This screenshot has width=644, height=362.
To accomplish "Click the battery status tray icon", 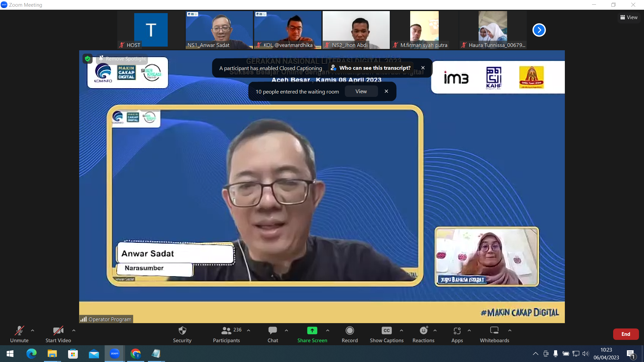I will point(566,354).
